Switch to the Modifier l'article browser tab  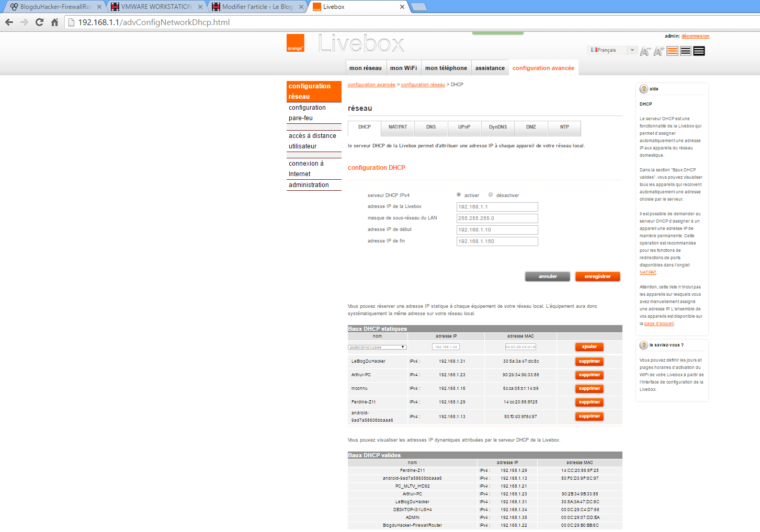point(257,7)
